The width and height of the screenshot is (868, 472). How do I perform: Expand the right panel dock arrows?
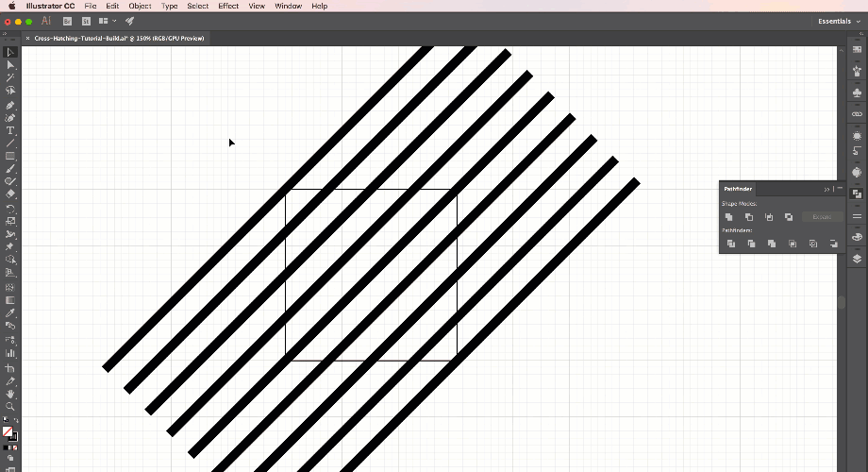862,34
